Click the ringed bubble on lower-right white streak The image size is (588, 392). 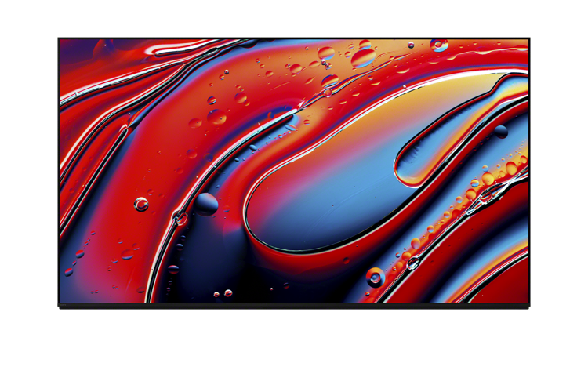click(x=412, y=263)
